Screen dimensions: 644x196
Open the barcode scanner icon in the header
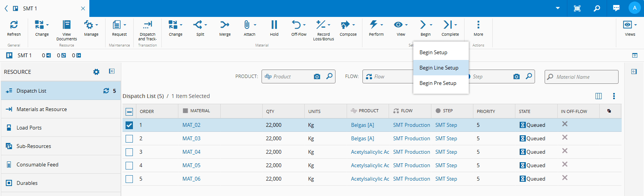pos(577,8)
